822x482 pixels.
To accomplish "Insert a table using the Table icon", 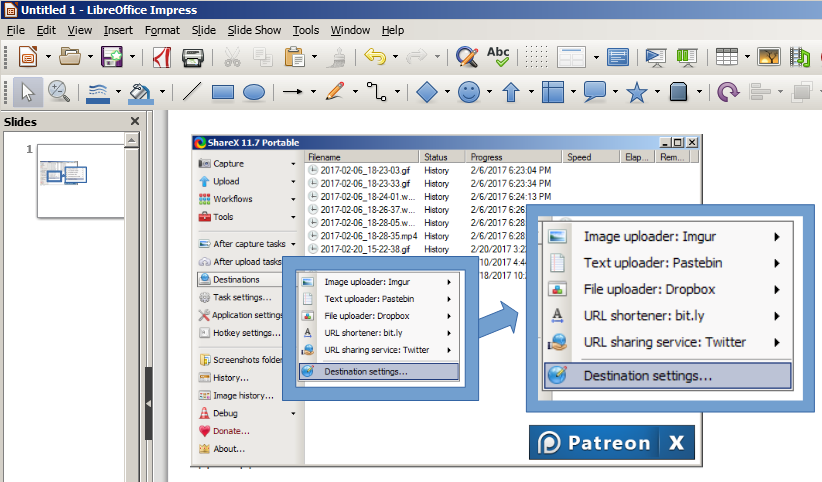I will tap(727, 57).
